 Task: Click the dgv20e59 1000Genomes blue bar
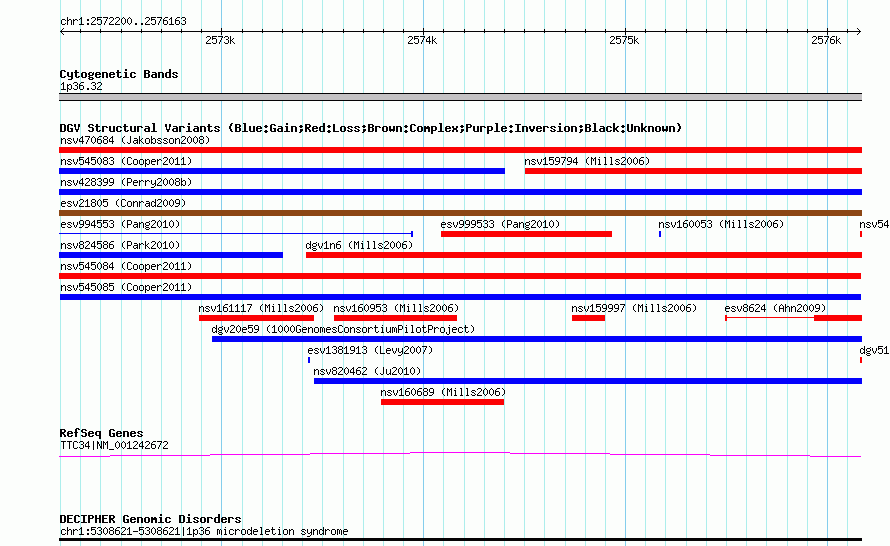[x=537, y=339]
